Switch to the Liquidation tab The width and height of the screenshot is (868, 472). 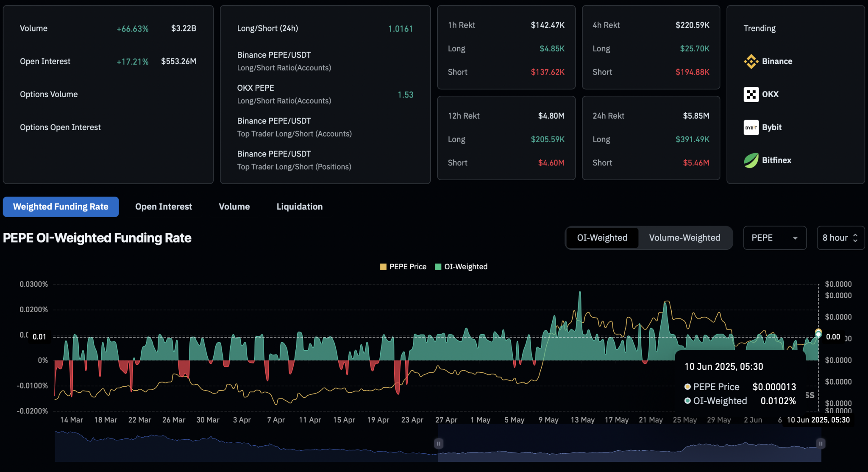point(299,207)
